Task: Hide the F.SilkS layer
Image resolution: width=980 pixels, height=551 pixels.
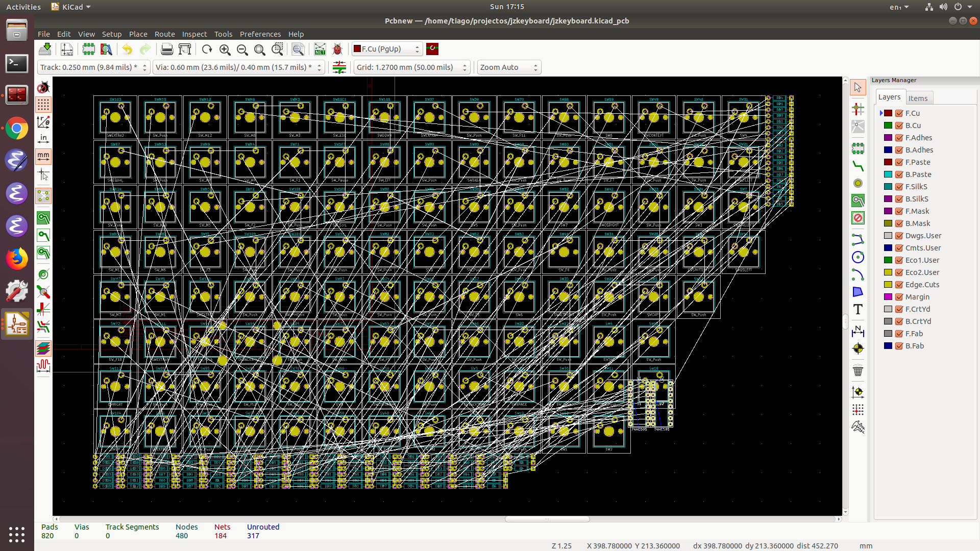Action: [x=899, y=187]
